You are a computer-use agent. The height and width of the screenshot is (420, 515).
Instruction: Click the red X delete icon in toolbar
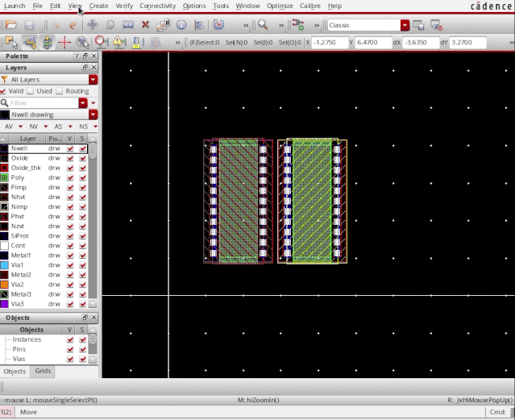pos(145,25)
